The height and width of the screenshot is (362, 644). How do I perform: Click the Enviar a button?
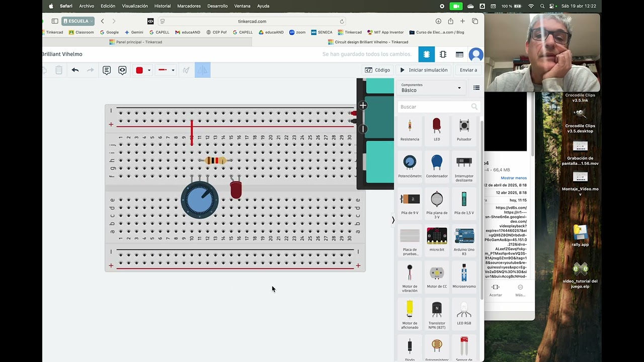tap(468, 70)
